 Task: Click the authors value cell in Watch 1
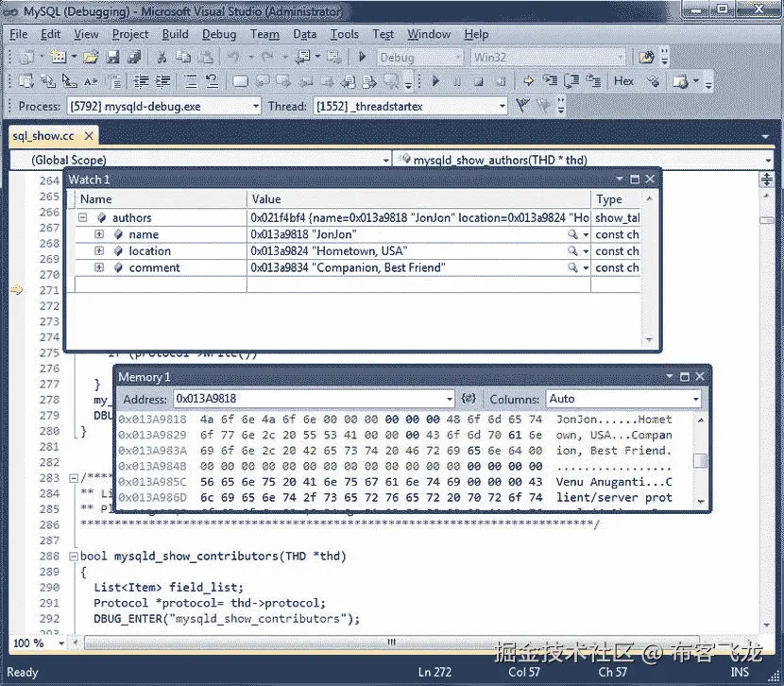click(x=419, y=217)
